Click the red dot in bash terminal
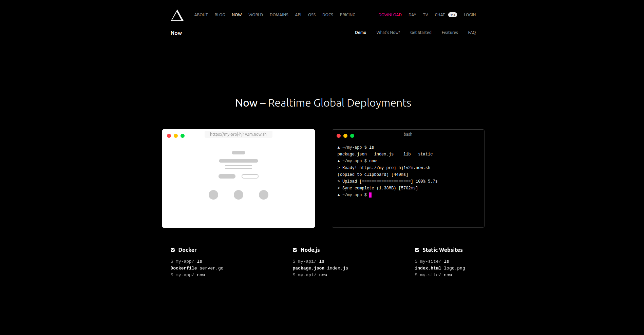 (339, 136)
